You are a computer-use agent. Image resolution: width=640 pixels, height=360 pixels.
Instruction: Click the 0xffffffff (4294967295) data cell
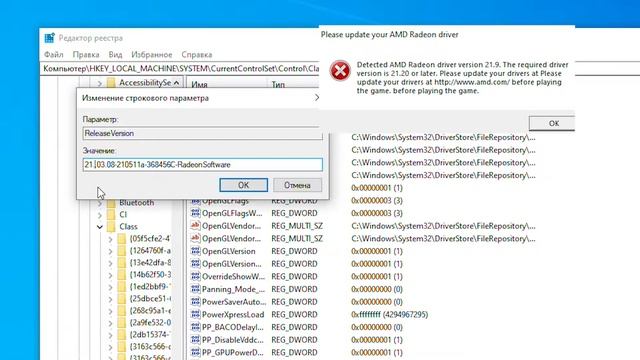pos(389,315)
